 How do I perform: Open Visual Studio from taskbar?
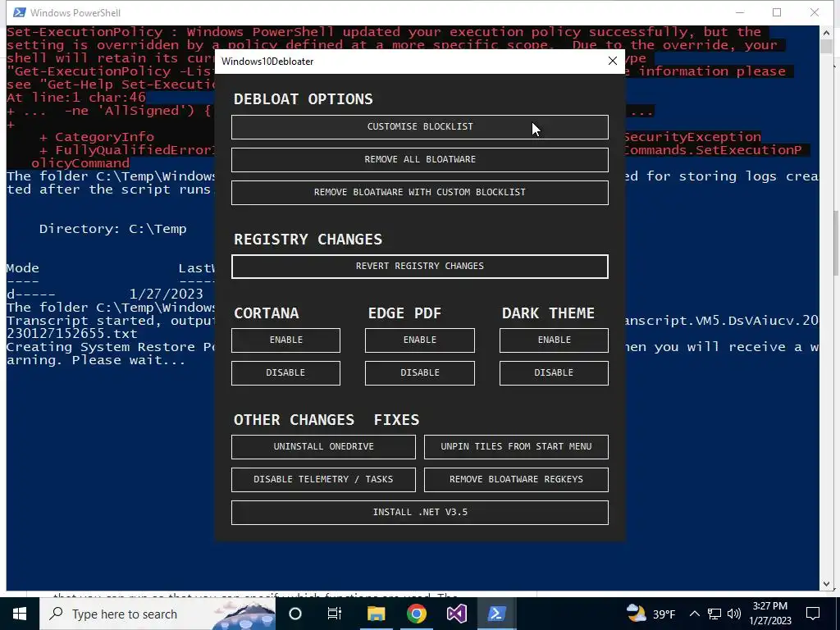coord(456,614)
